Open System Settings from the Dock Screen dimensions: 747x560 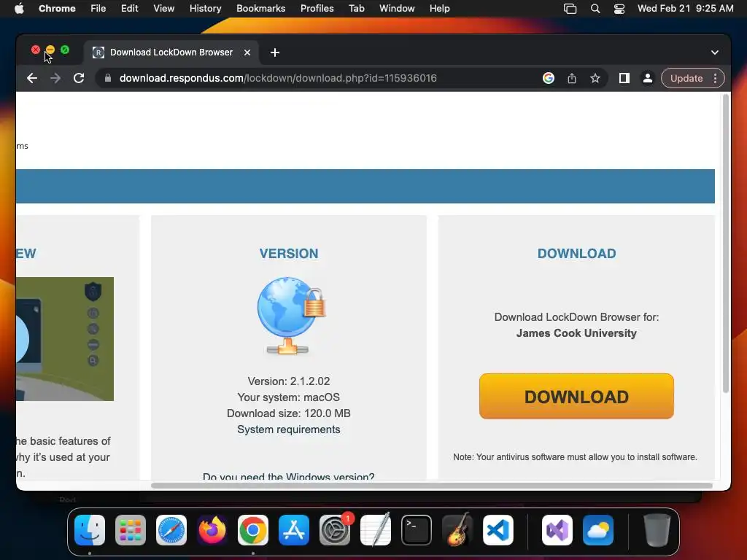(x=335, y=530)
